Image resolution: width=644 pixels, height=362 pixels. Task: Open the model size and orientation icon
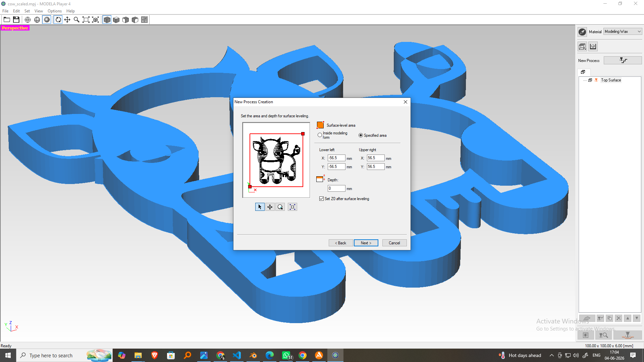[583, 47]
